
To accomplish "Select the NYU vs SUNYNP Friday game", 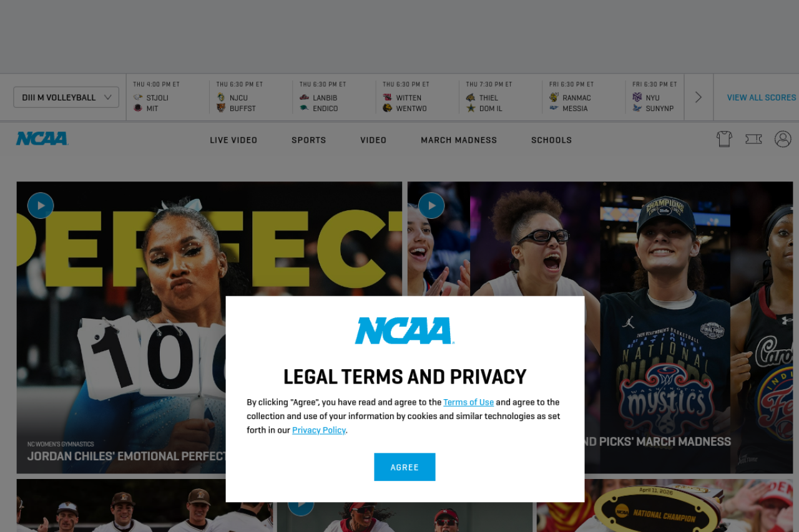I will click(x=655, y=97).
